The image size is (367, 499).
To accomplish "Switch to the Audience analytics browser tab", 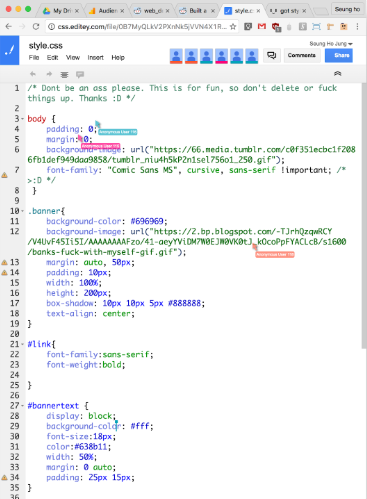I will pyautogui.click(x=107, y=11).
